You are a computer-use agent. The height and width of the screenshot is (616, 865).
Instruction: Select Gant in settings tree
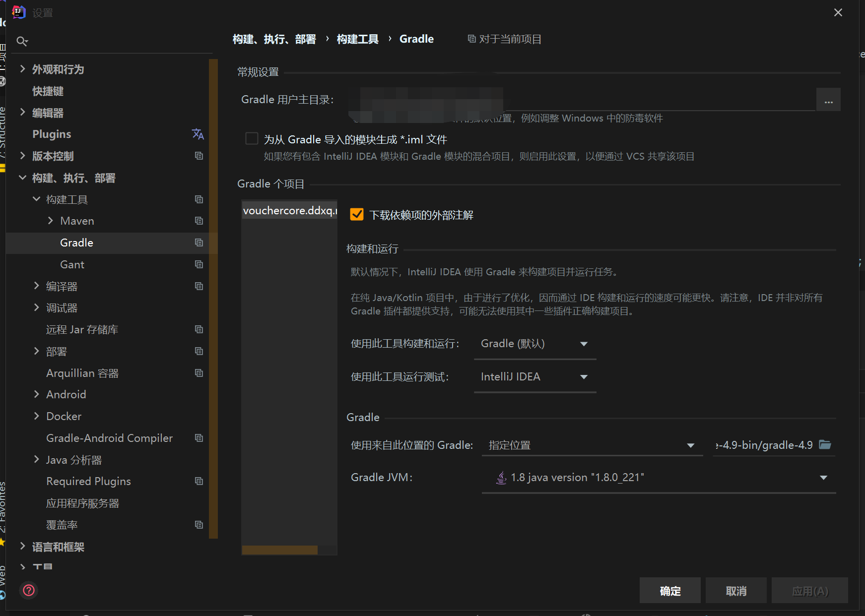[x=72, y=264]
